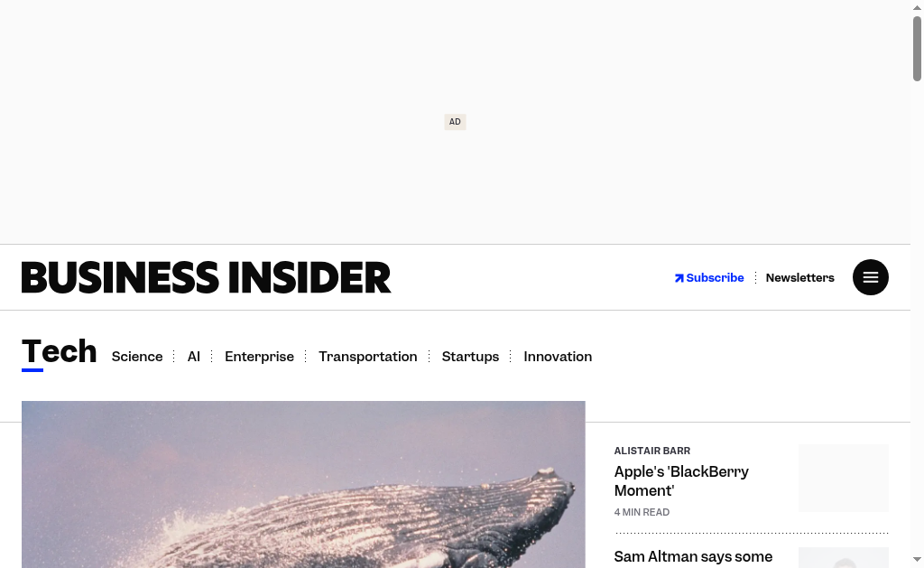Open the Newsletters link
924x568 pixels.
(x=799, y=278)
